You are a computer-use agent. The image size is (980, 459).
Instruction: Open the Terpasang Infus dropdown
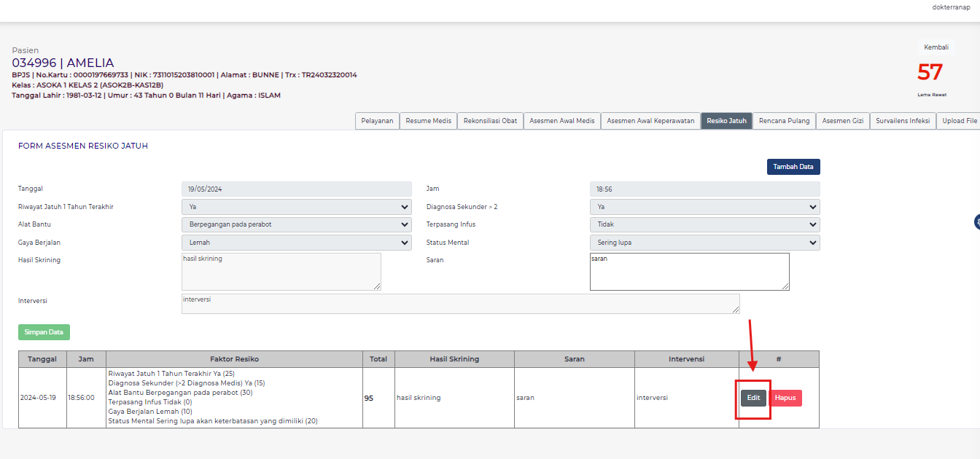[x=704, y=224]
